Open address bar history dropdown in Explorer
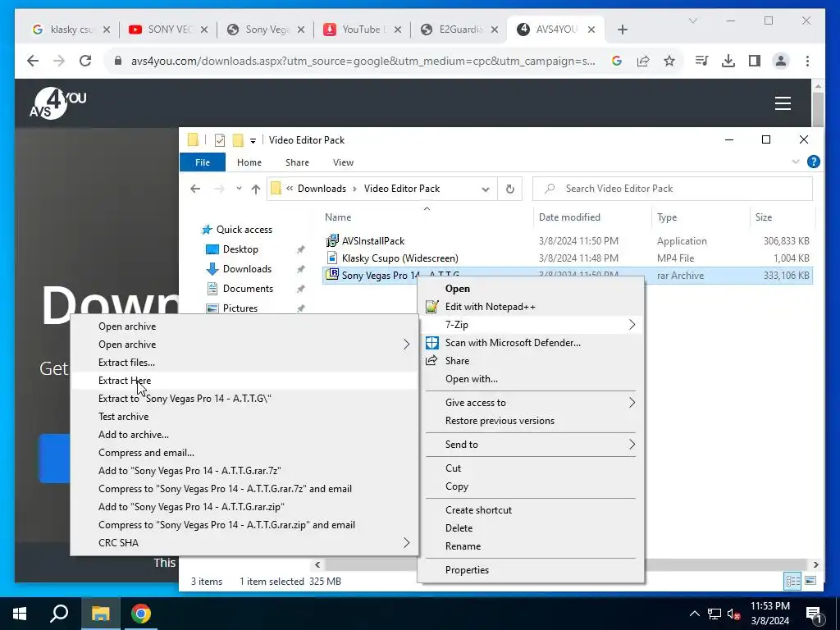 (x=486, y=189)
